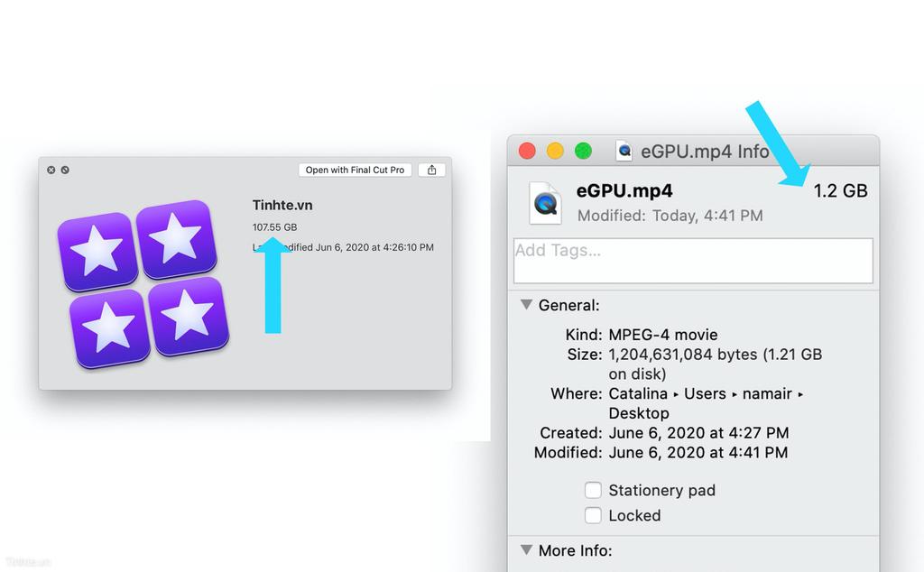
Task: Click the eGPU.mp4 Info window title text
Action: [705, 152]
